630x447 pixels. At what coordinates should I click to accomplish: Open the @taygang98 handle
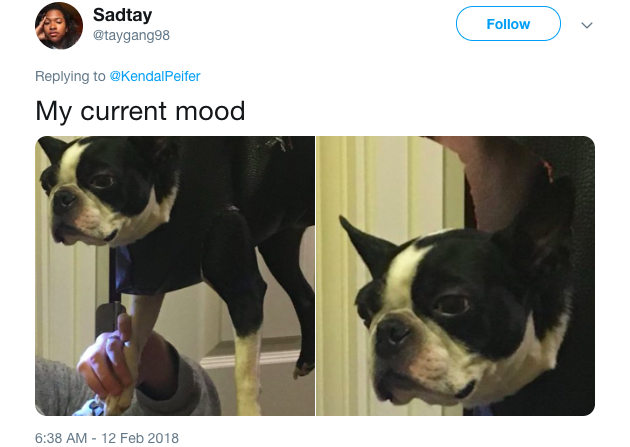131,35
